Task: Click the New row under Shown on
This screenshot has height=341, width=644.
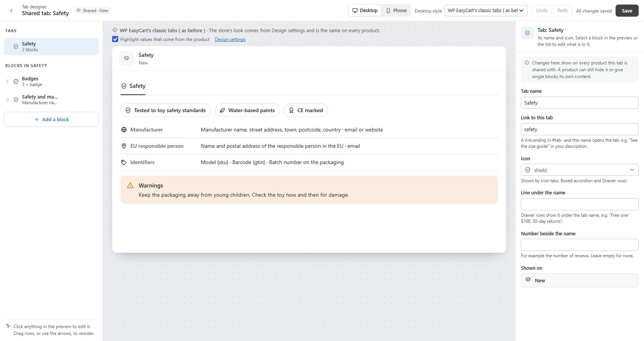Action: [x=580, y=280]
